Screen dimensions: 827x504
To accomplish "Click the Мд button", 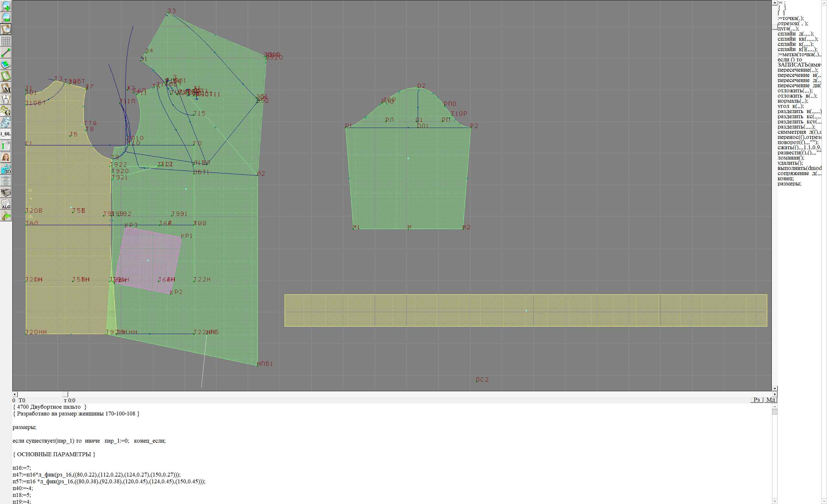I will [x=770, y=400].
